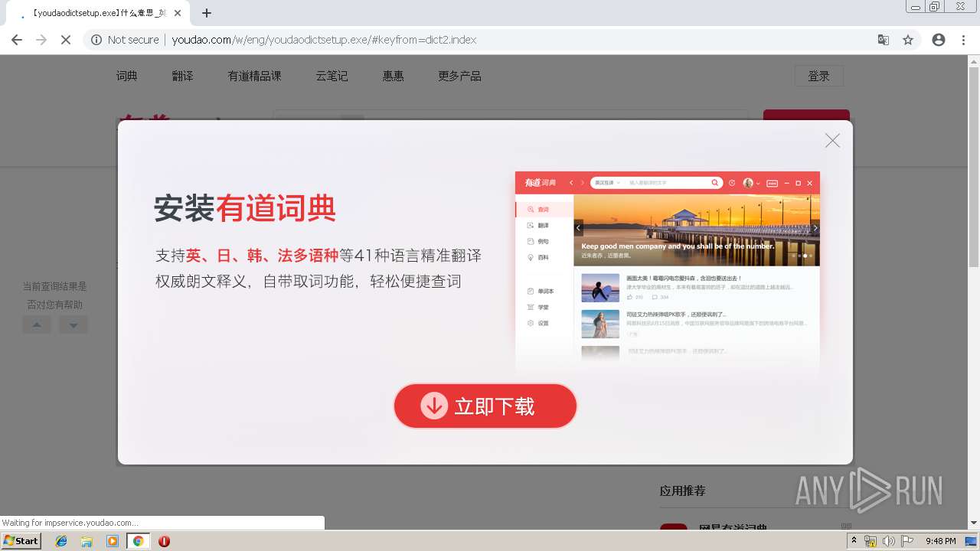Click the red 立即下载 download button
Image resolution: width=980 pixels, height=551 pixels.
[x=485, y=406]
